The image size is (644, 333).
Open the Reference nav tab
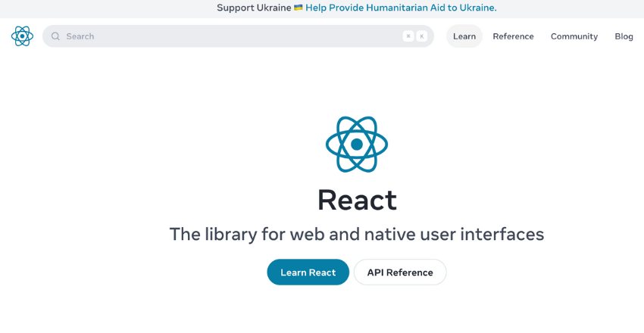coord(513,36)
